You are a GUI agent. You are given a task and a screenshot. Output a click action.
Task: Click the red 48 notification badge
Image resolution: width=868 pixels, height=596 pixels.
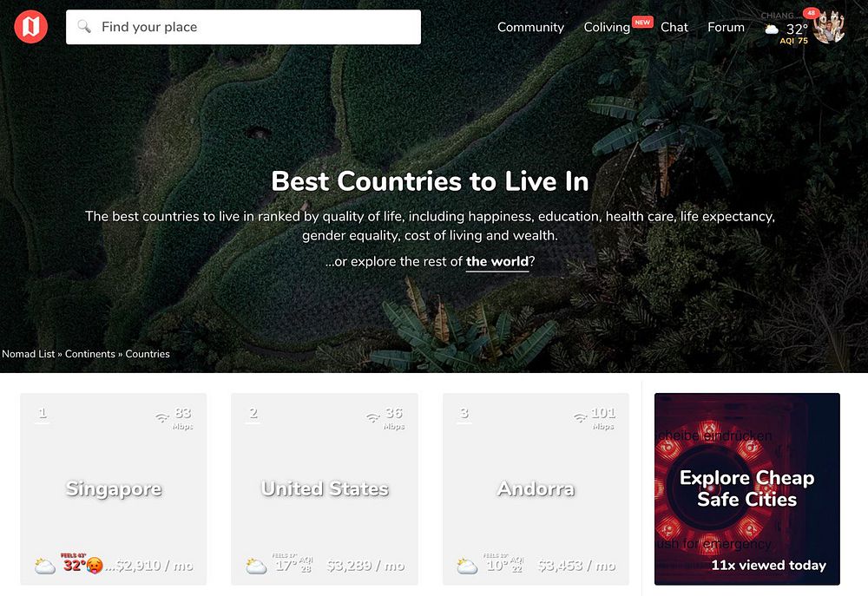tap(811, 13)
